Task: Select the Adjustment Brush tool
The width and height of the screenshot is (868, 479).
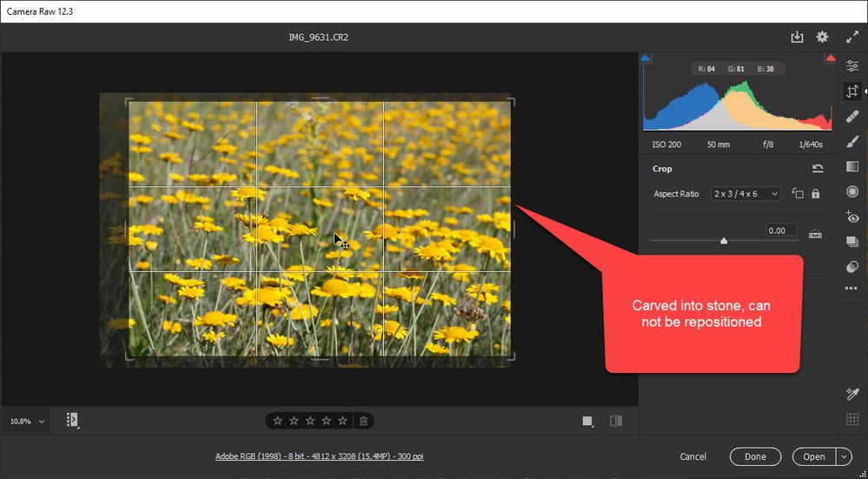Action: [x=852, y=142]
